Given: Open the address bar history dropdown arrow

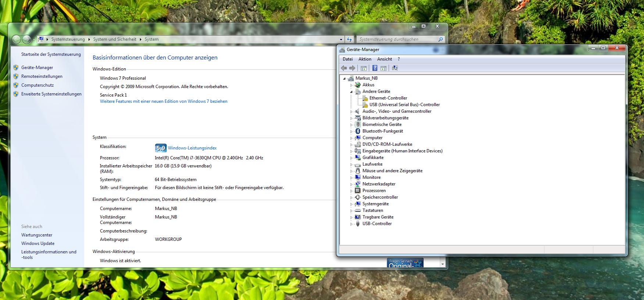Looking at the screenshot, I should (341, 39).
